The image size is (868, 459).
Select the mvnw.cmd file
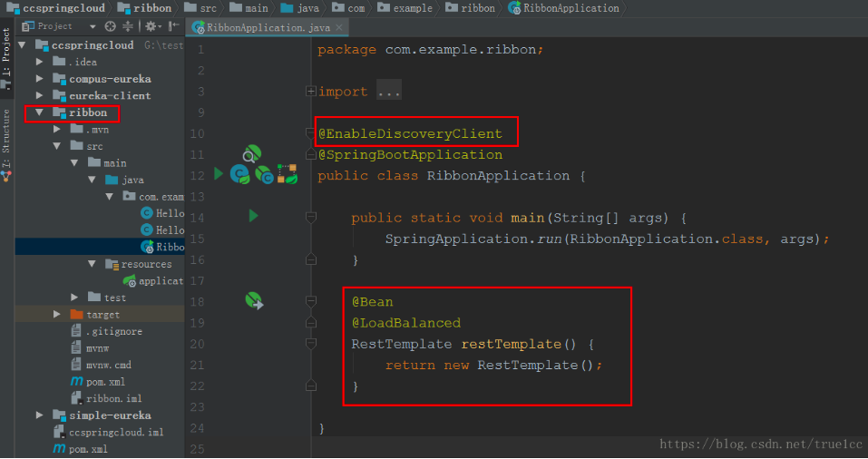tap(102, 365)
